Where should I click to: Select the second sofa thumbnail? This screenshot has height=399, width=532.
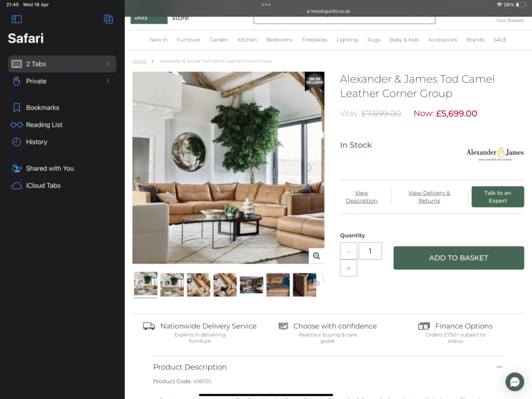(x=172, y=285)
